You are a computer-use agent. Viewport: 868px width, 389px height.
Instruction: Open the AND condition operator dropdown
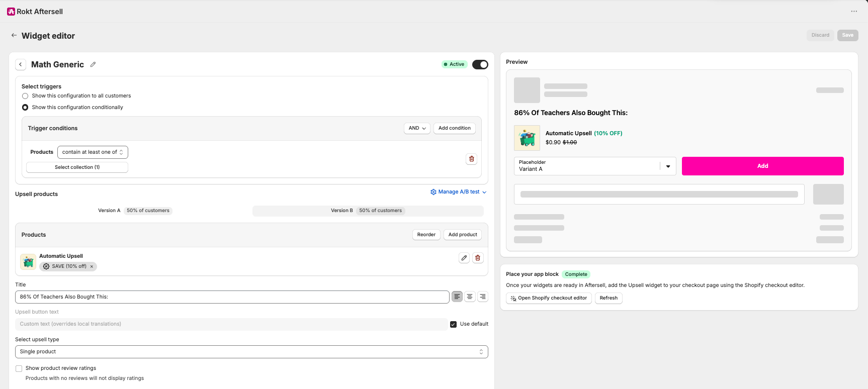[417, 128]
